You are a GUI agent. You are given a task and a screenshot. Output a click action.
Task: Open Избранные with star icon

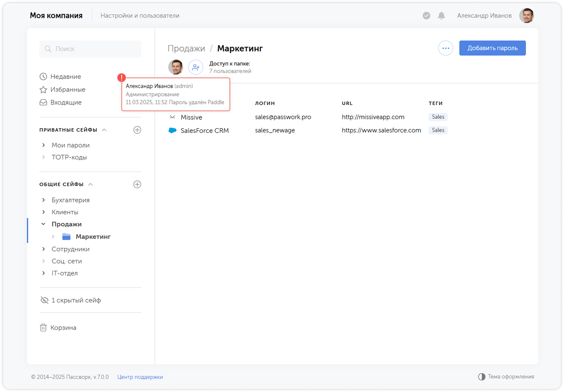62,89
